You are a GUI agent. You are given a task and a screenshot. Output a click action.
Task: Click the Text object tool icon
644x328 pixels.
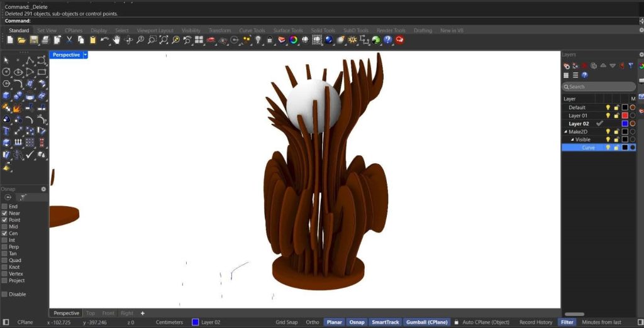tap(6, 131)
